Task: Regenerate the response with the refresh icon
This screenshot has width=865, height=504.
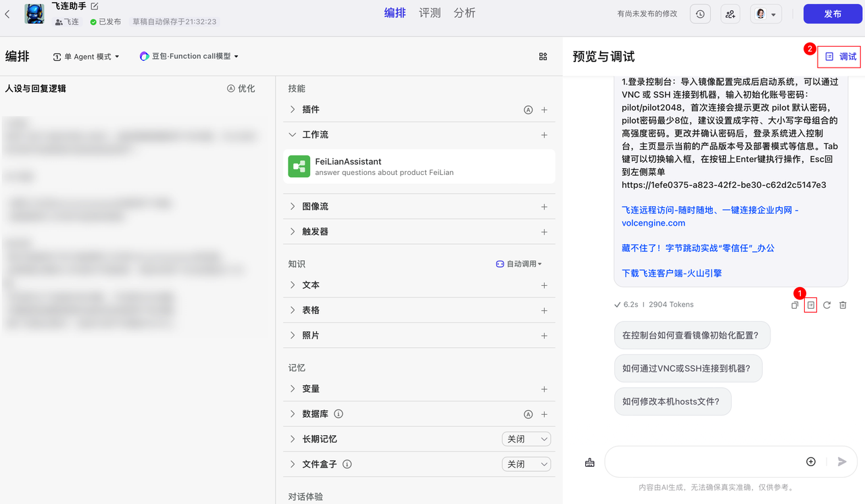Action: tap(826, 305)
